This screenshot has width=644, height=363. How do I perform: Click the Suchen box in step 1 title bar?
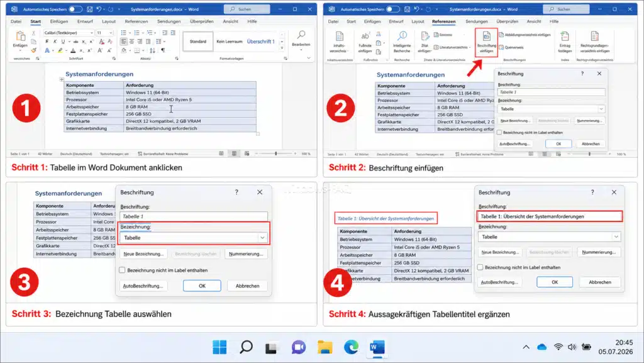pyautogui.click(x=247, y=9)
